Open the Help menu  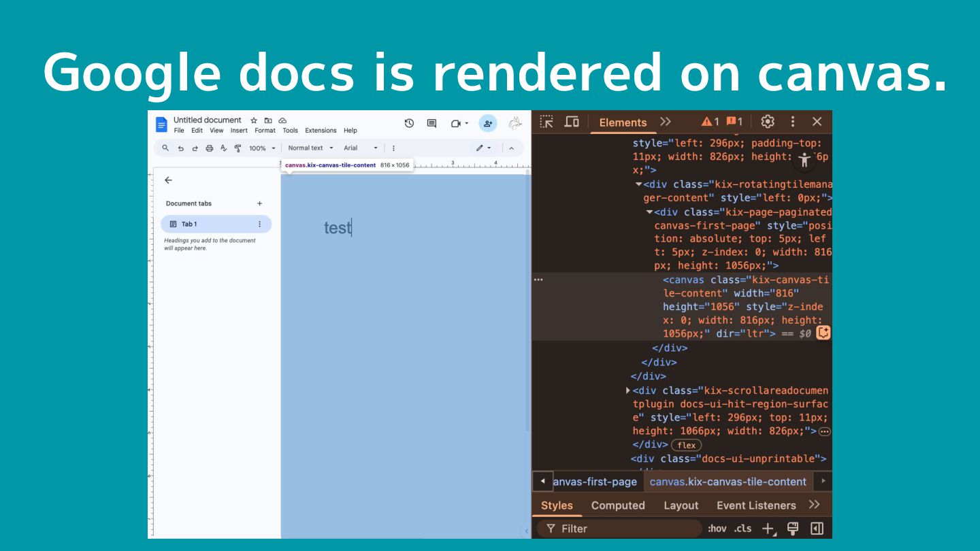pos(350,131)
